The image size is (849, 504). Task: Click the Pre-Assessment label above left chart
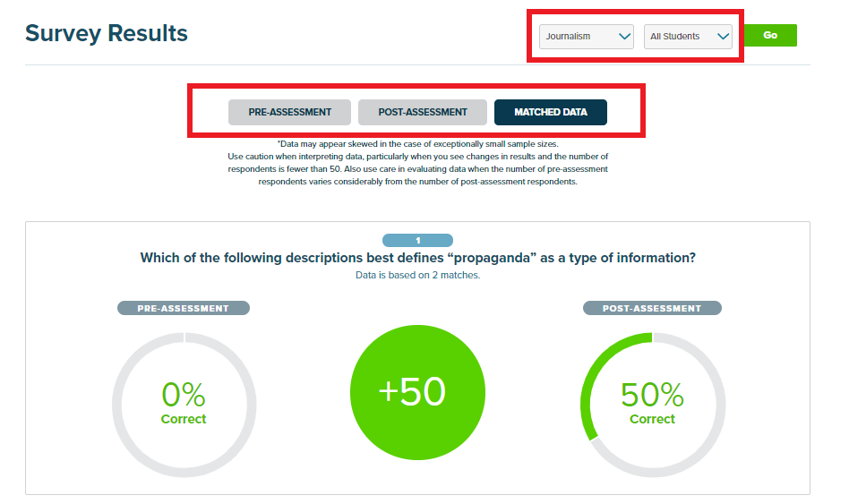183,308
